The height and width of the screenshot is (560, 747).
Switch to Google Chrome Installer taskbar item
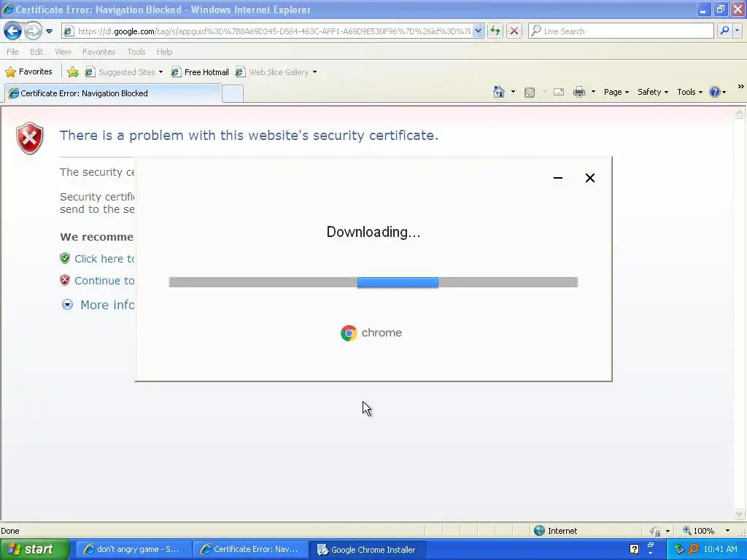point(368,550)
